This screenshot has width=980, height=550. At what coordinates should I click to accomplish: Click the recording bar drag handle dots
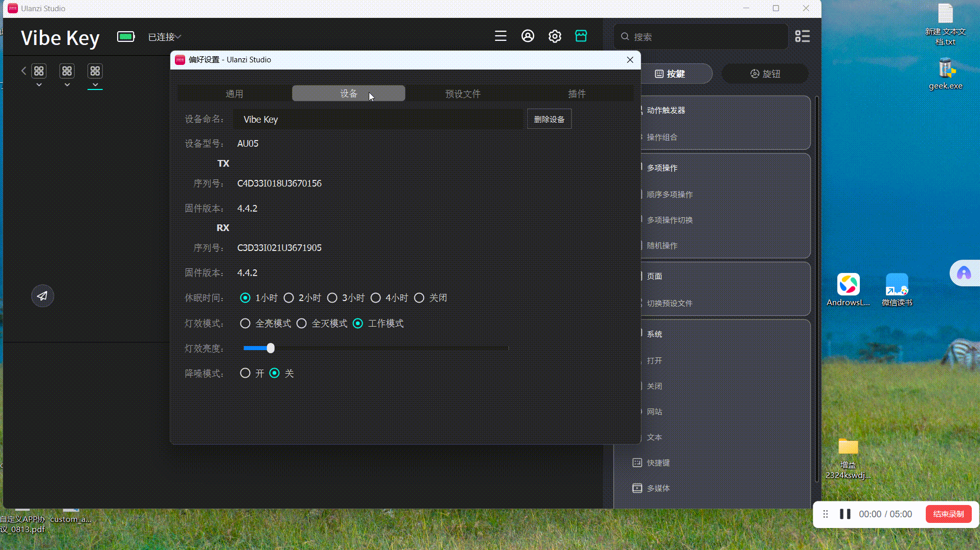point(826,514)
